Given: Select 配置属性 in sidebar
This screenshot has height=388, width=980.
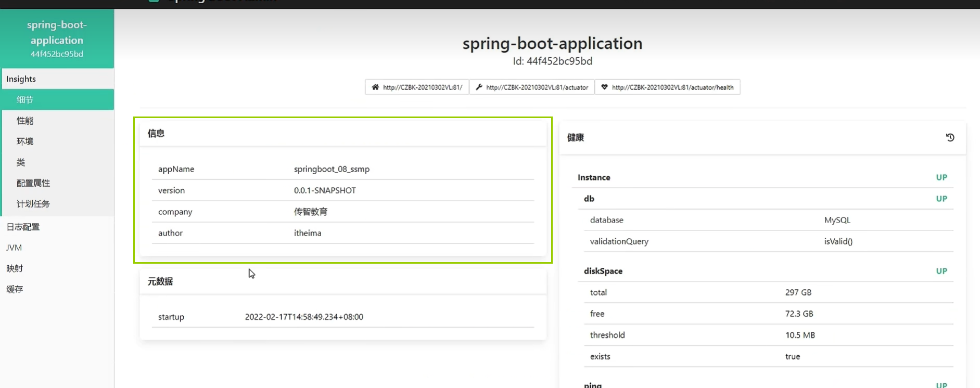Looking at the screenshot, I should 33,183.
